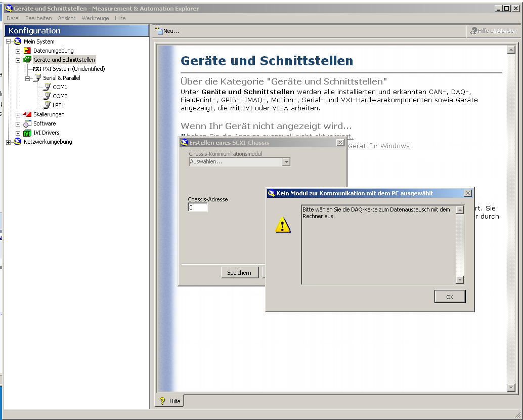Click the Datenumgebung icon in tree

pos(27,51)
